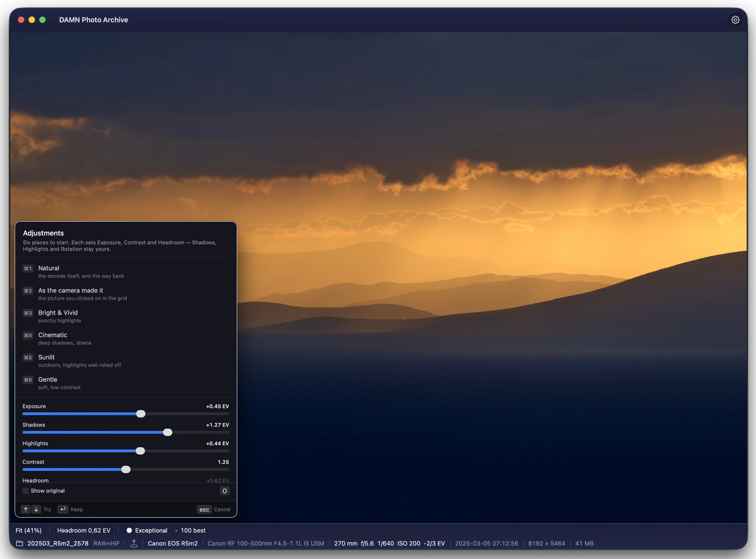This screenshot has width=756, height=559.
Task: Click the file name 202503_R5m2_2578
Action: tap(58, 543)
